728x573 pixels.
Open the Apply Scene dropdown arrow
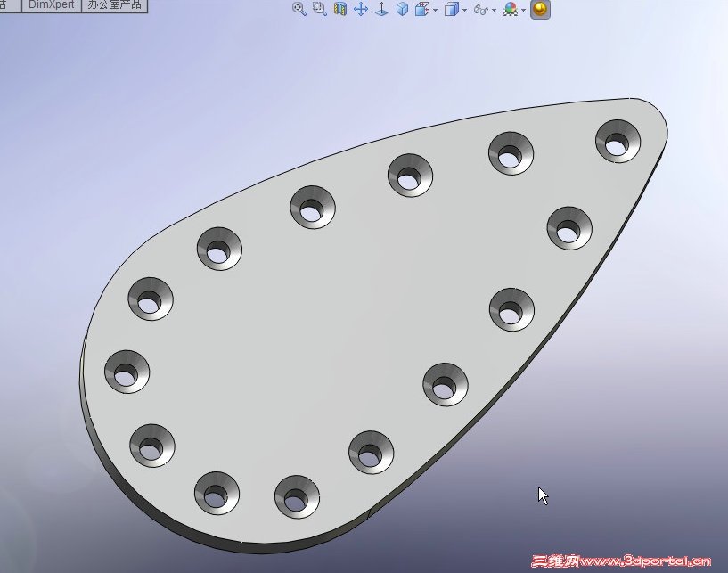point(524,10)
